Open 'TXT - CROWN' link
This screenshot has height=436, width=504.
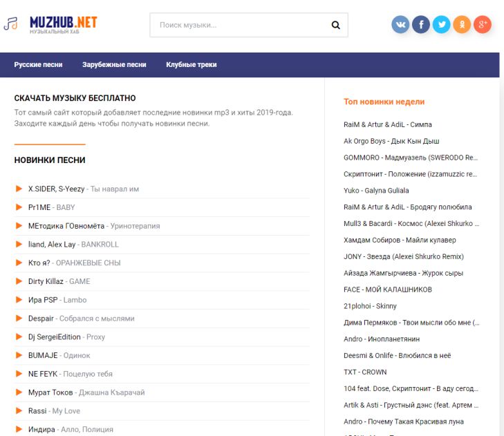click(365, 372)
